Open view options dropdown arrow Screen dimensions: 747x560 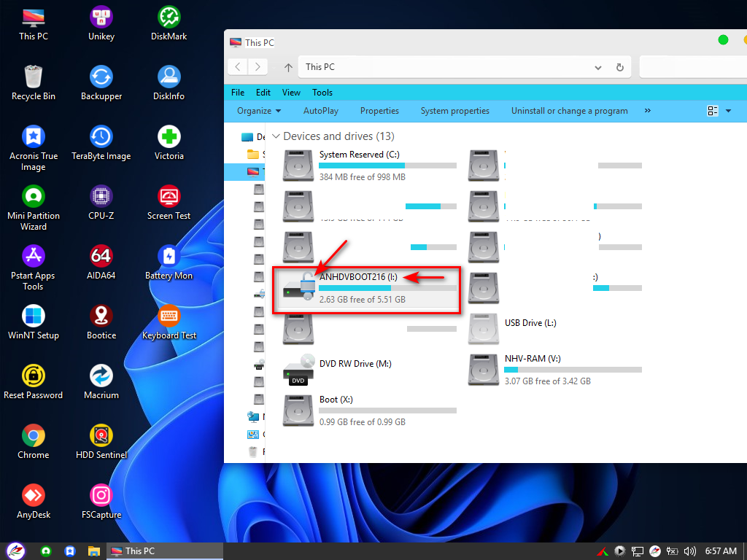click(729, 111)
